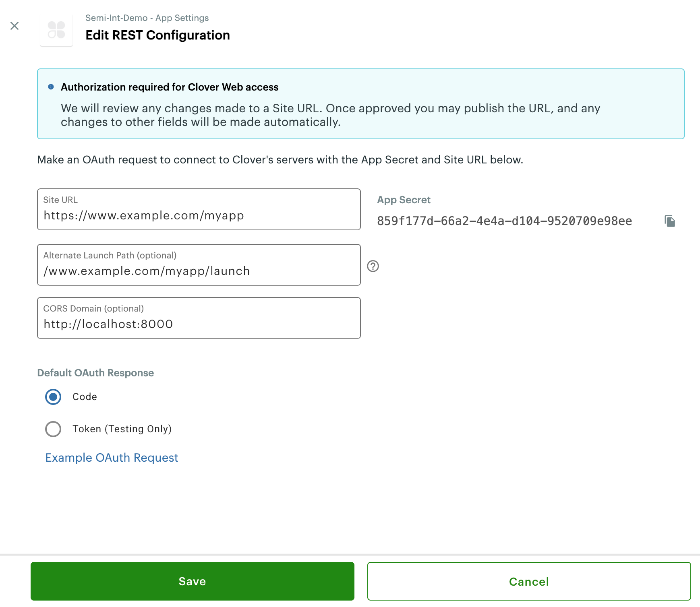Click the 'App Secret' label
The image size is (700, 607).
[x=404, y=200]
